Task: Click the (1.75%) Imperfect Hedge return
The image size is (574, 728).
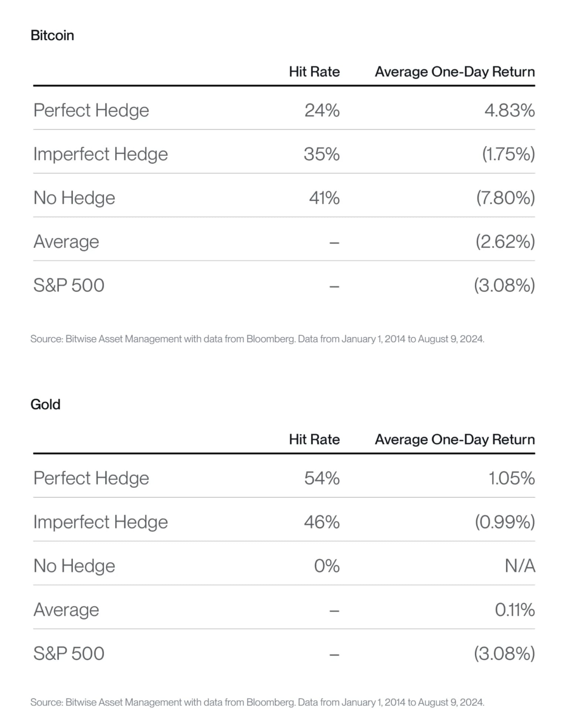Action: point(508,154)
